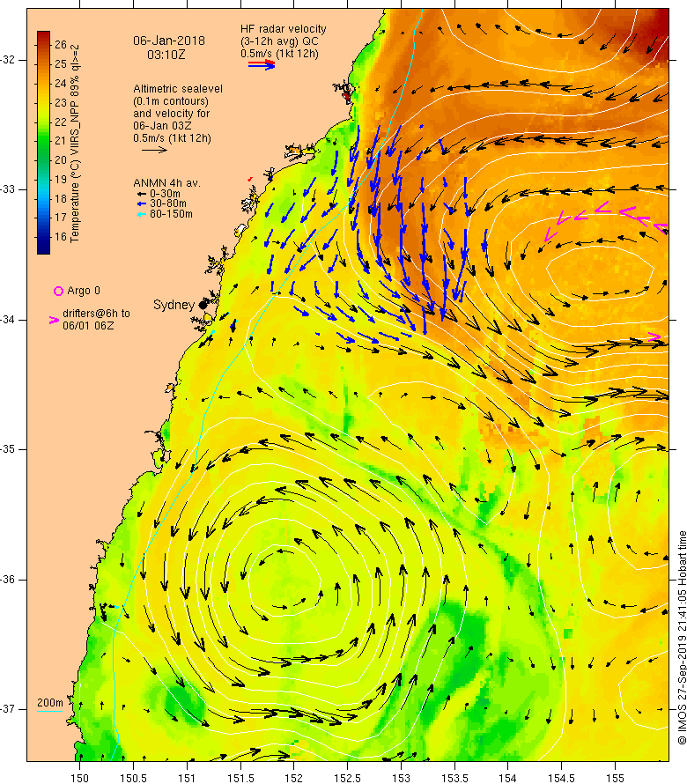Click the colorbar tick value 26
This screenshot has height=784, width=687.
point(61,45)
